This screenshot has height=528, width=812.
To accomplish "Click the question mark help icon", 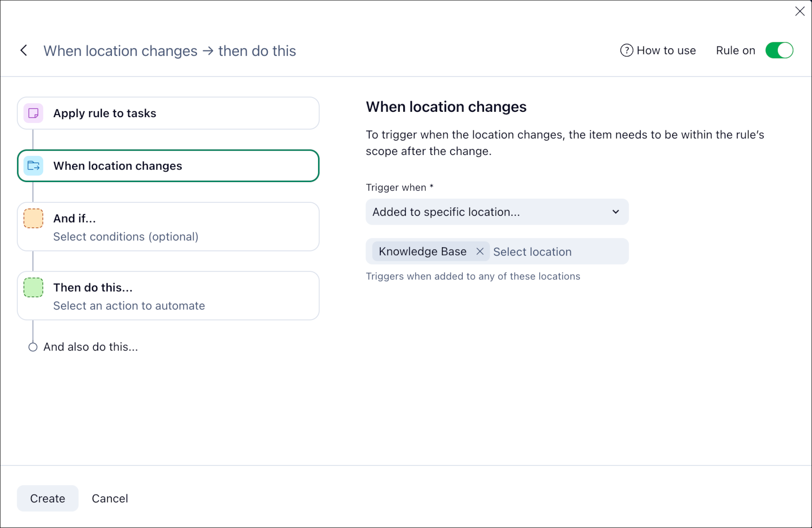I will click(626, 50).
